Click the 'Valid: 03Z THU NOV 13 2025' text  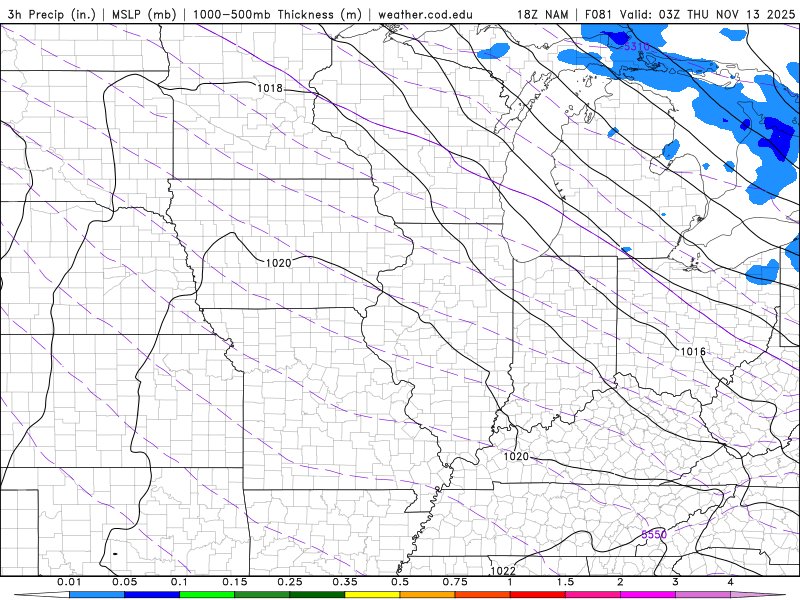tap(707, 14)
